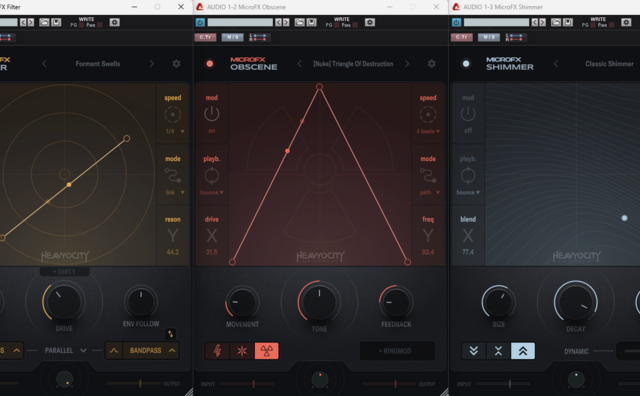Open the link mode dropdown in Filter
The width and height of the screenshot is (640, 396).
pyautogui.click(x=175, y=192)
